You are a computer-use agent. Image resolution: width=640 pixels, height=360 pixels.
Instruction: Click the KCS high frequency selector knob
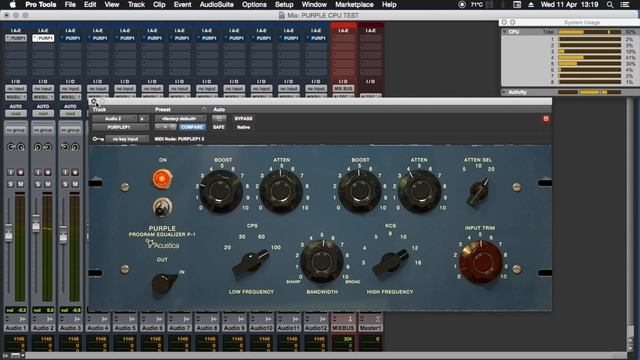[391, 262]
